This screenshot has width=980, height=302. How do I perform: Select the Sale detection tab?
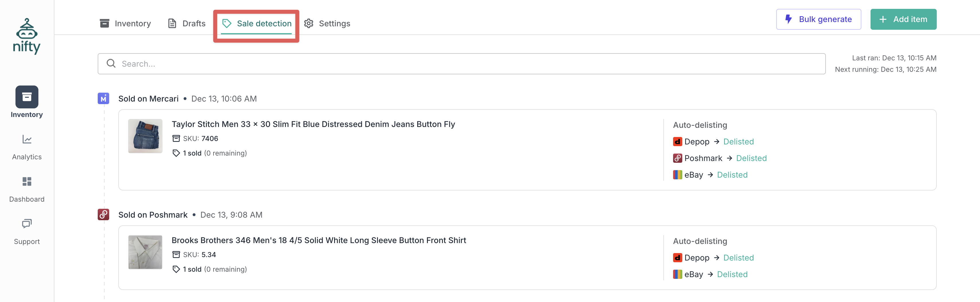coord(257,23)
